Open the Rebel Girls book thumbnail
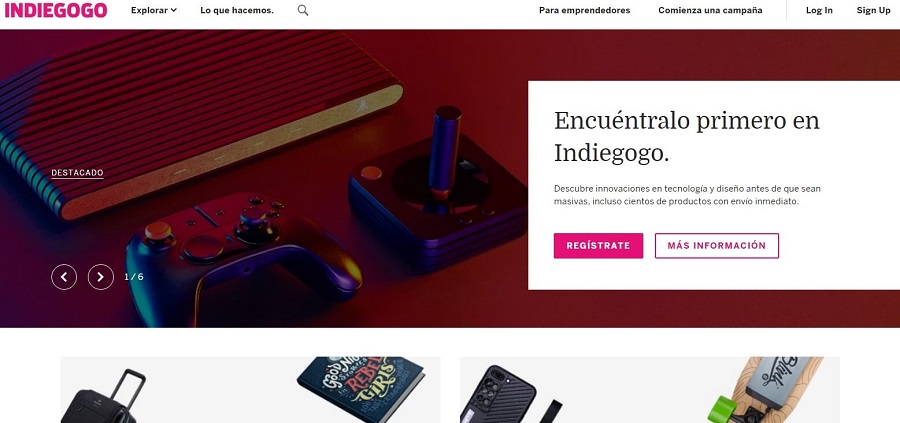Screen dimensions: 900x423 (x=360, y=389)
